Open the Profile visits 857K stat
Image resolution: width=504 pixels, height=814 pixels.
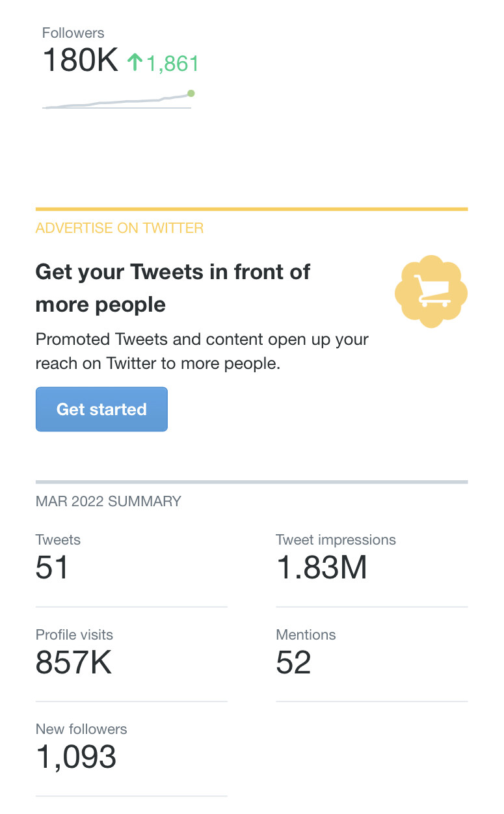[x=73, y=662]
